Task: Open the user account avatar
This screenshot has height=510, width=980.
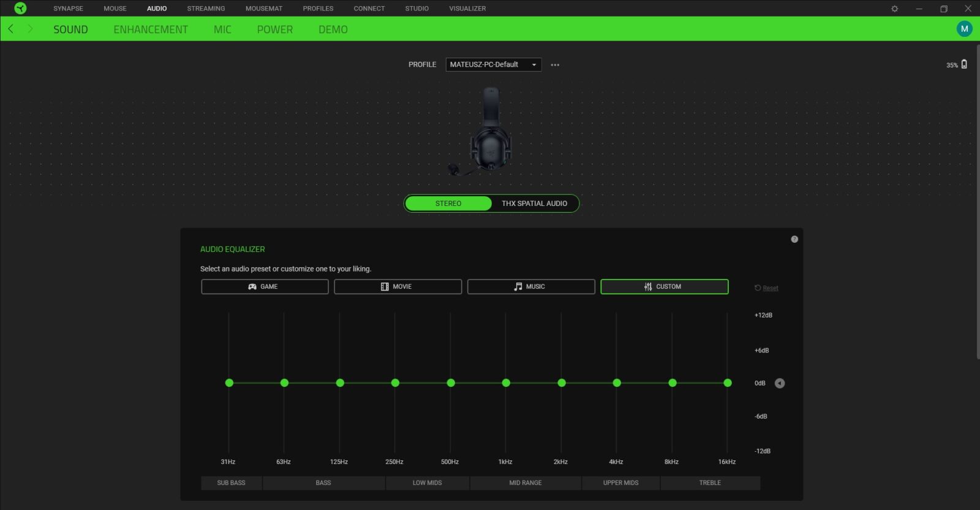Action: pyautogui.click(x=964, y=29)
